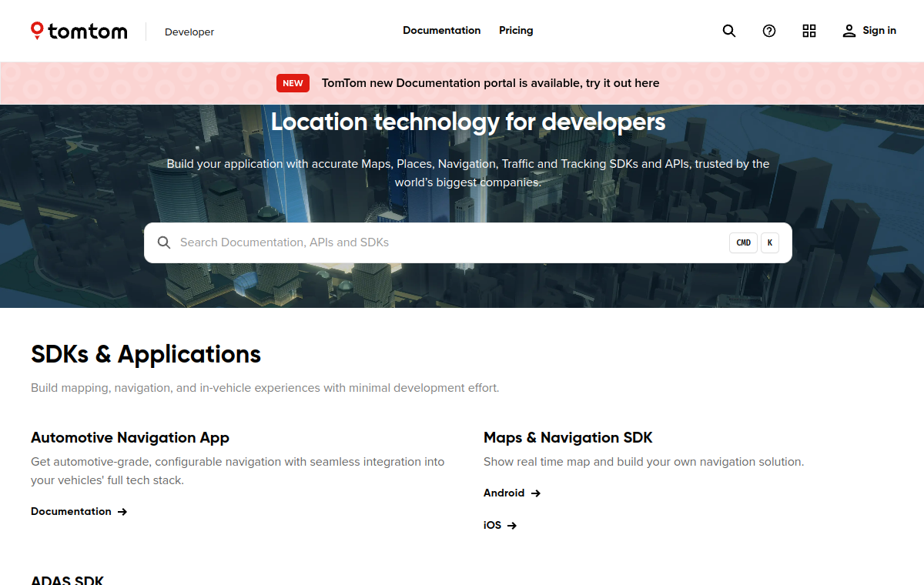Click ADAS SDK heading
This screenshot has width=924, height=585.
pos(67,580)
